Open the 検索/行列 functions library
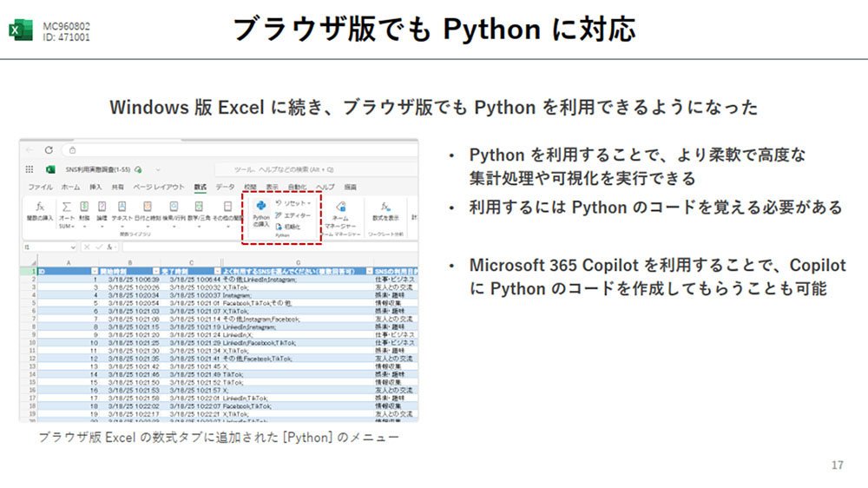 click(174, 214)
